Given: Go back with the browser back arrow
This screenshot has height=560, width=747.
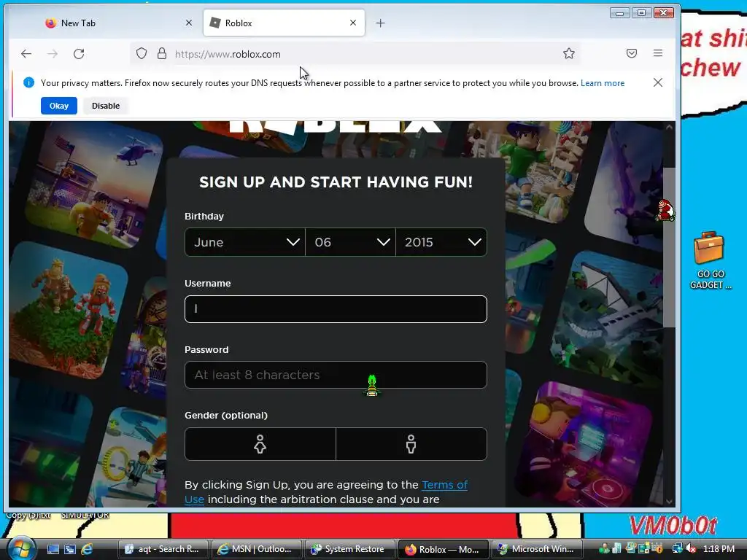Looking at the screenshot, I should coord(26,54).
